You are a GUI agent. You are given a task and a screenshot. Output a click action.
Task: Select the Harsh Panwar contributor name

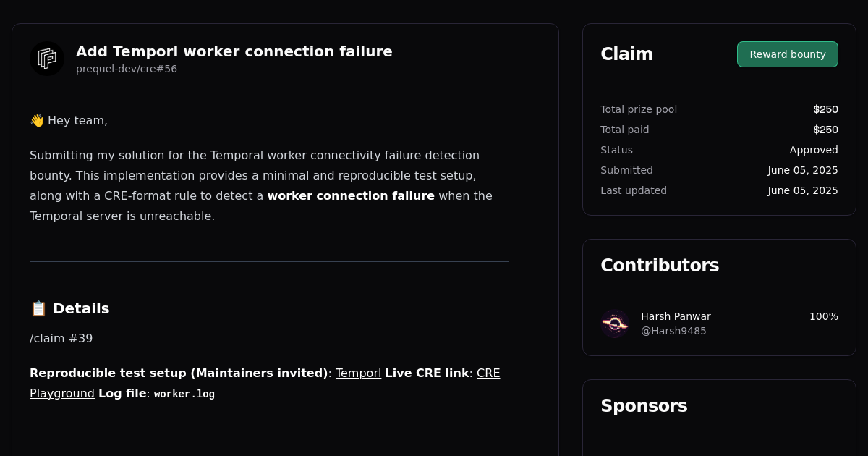tap(676, 316)
